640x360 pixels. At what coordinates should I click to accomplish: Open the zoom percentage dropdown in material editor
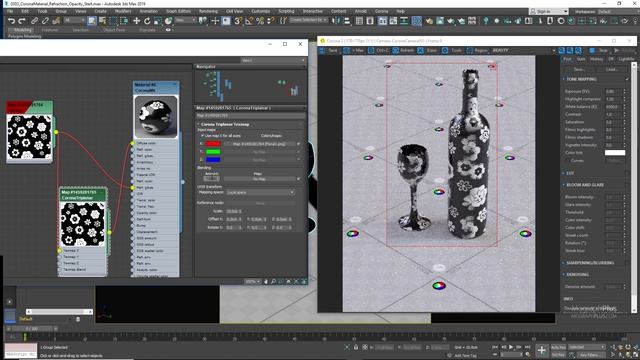(x=253, y=282)
